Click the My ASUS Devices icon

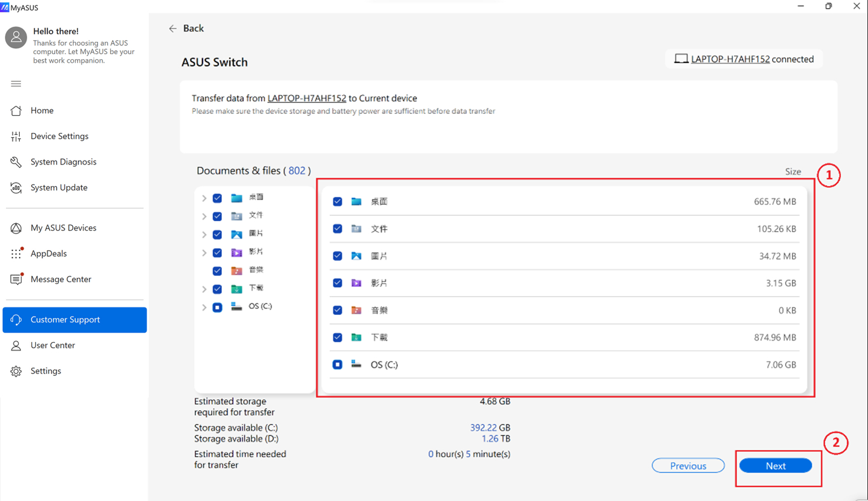pos(16,228)
